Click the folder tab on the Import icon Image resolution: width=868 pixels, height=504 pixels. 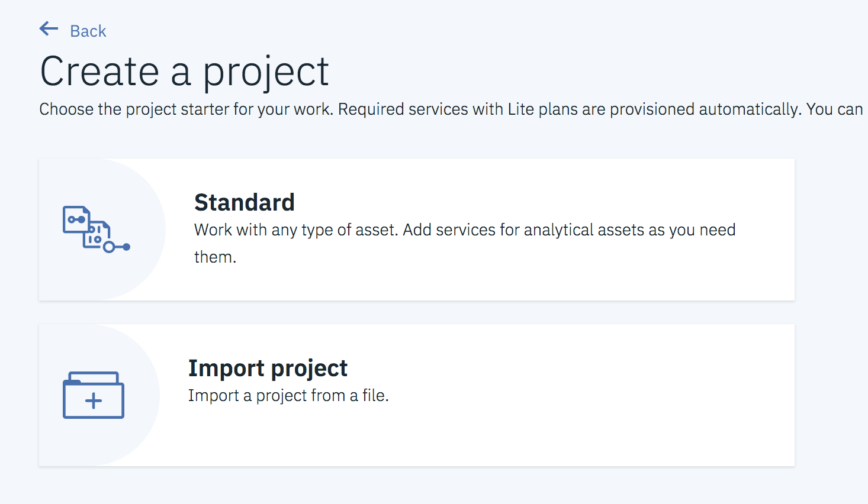tap(93, 377)
